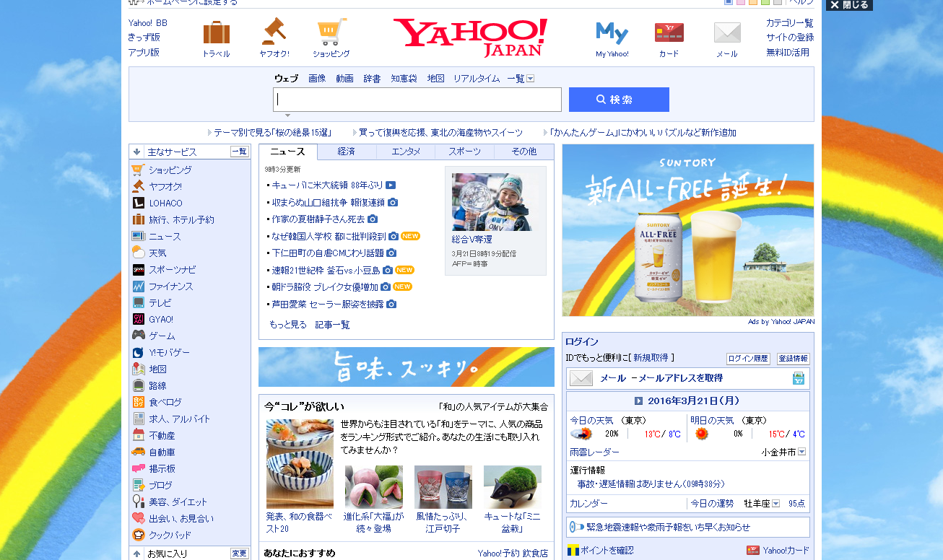This screenshot has width=943, height=560.
Task: Select the 画像 search tab
Action: point(317,79)
